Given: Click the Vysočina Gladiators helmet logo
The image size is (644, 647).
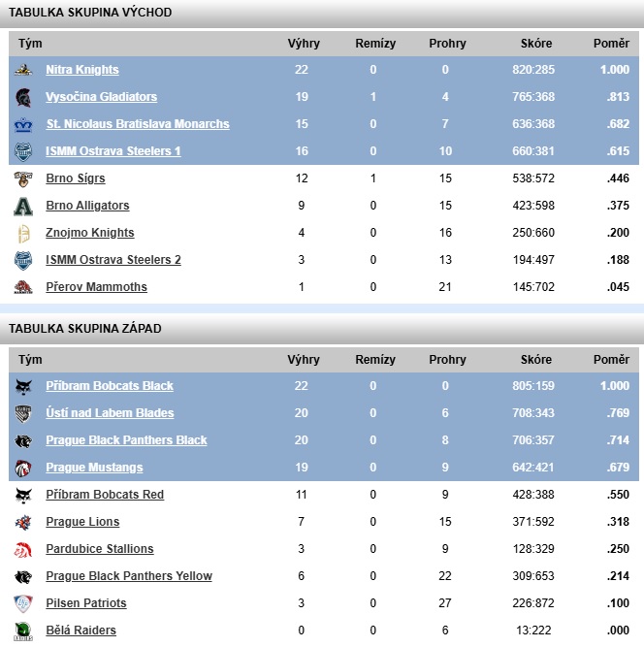Looking at the screenshot, I should tap(23, 97).
